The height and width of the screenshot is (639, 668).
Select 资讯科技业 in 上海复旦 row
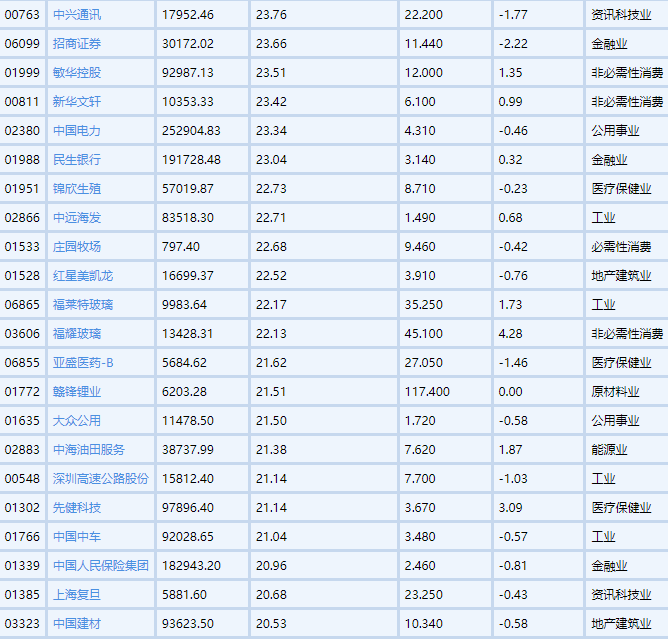622,594
